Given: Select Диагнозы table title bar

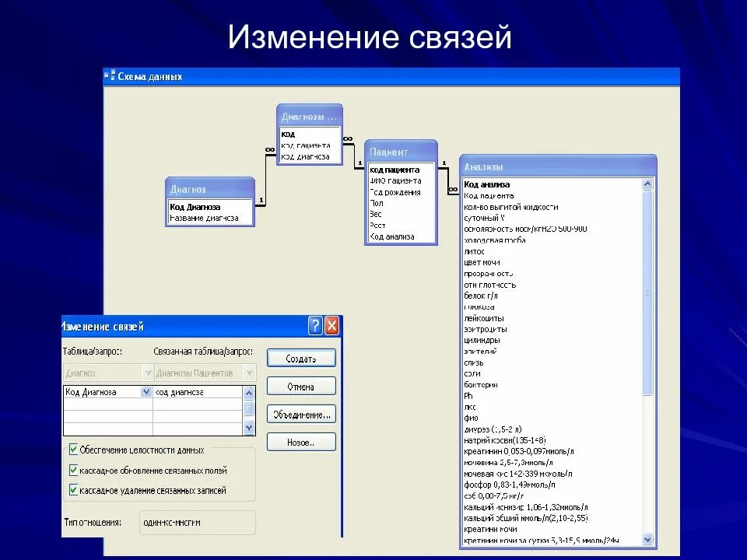Looking at the screenshot, I should point(310,116).
